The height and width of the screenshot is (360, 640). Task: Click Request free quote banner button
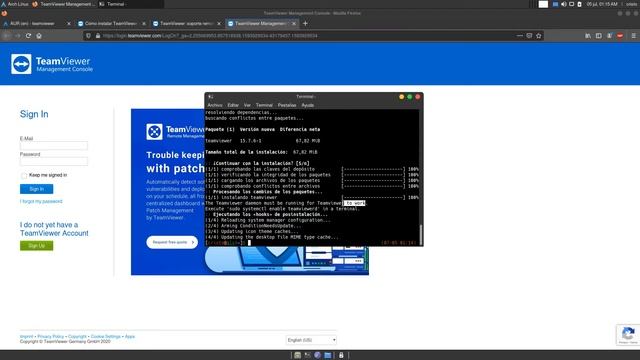(x=172, y=242)
